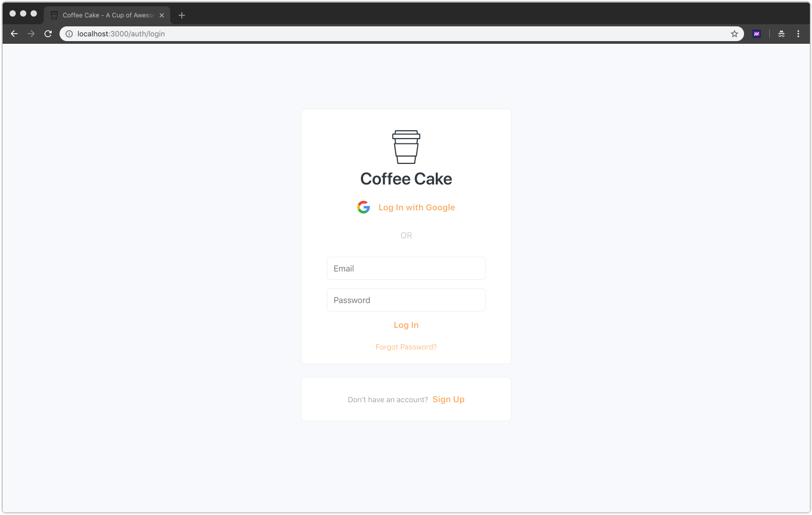Click the Coffee Cake heading text
This screenshot has height=515, width=812.
[x=406, y=179]
